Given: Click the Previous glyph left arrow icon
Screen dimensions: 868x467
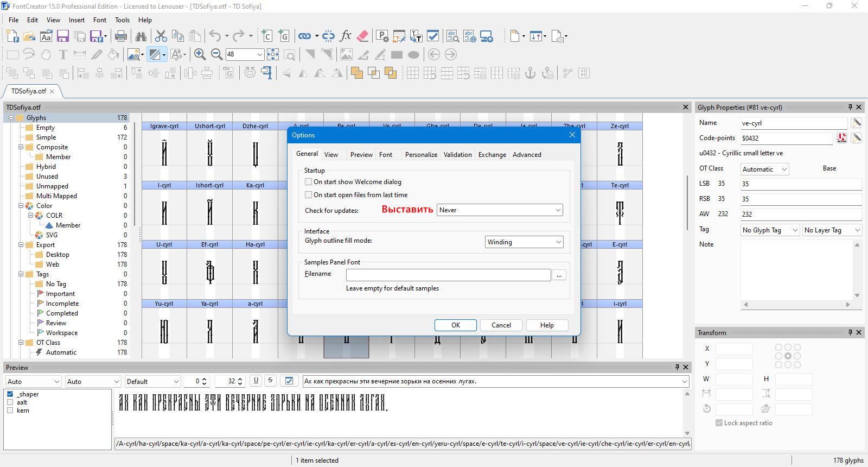Looking at the screenshot, I should click(x=433, y=54).
